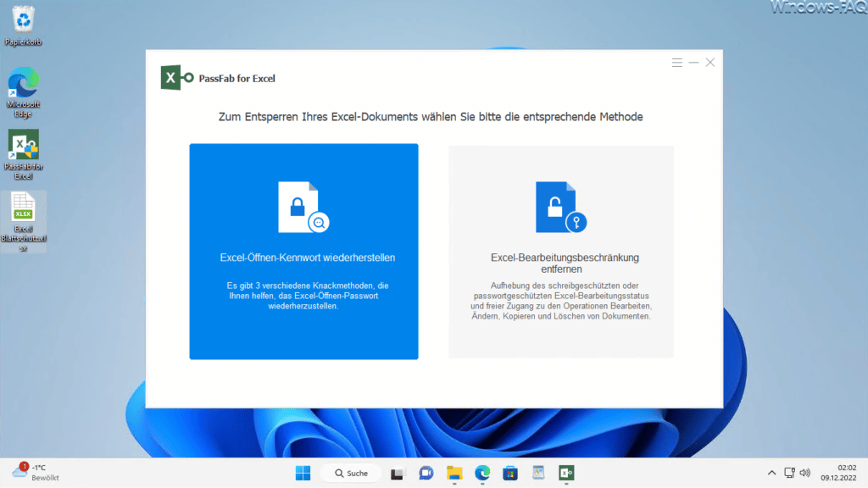The image size is (868, 488).
Task: Select the PassFab for Excel desktop shortcut
Action: point(23,154)
